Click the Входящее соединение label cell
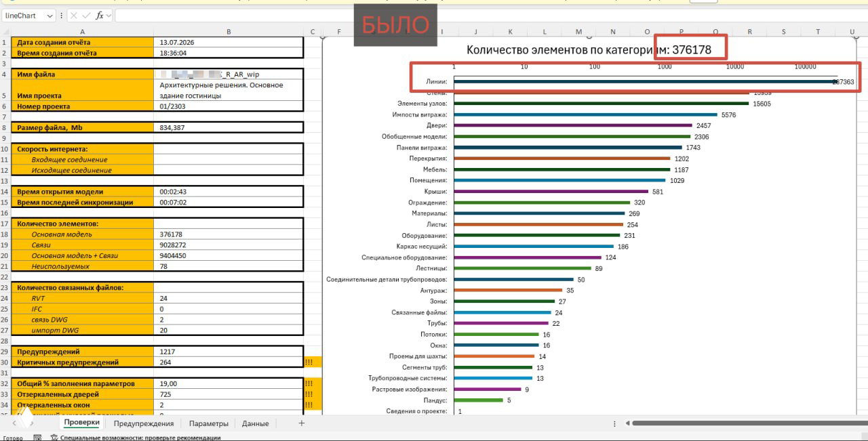 point(83,160)
